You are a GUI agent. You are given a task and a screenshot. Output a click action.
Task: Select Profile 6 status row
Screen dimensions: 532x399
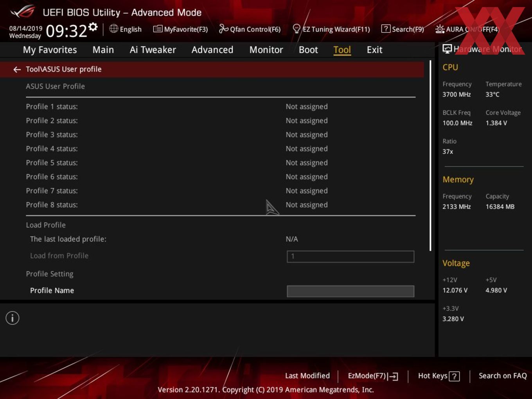(x=221, y=177)
